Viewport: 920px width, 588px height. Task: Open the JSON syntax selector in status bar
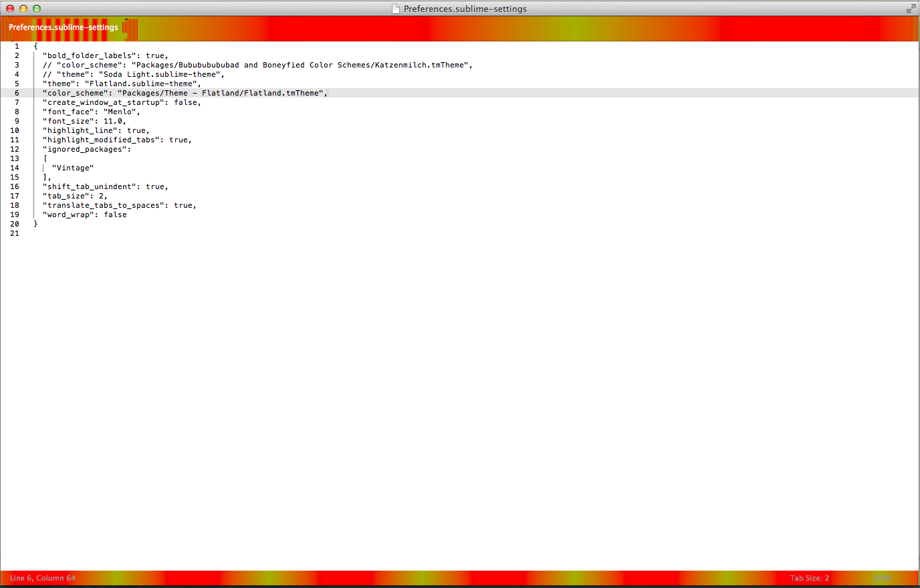click(882, 578)
